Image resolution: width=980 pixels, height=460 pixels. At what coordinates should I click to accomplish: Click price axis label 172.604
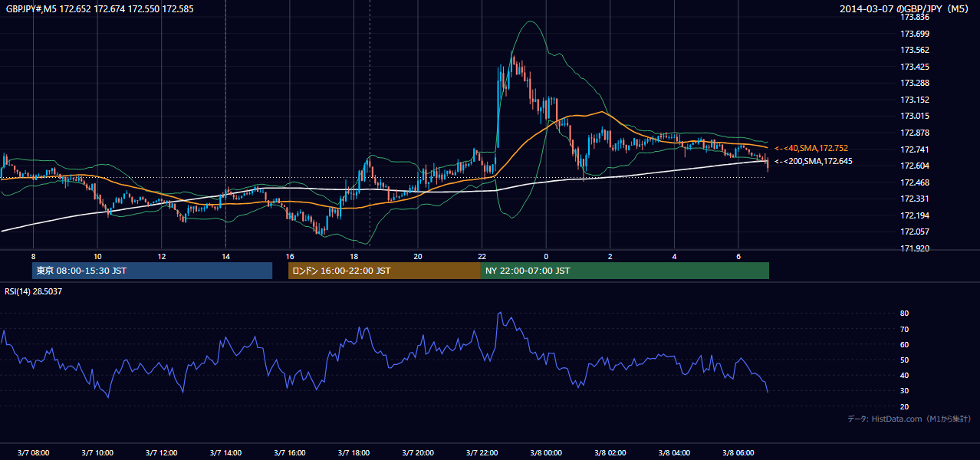tap(915, 166)
